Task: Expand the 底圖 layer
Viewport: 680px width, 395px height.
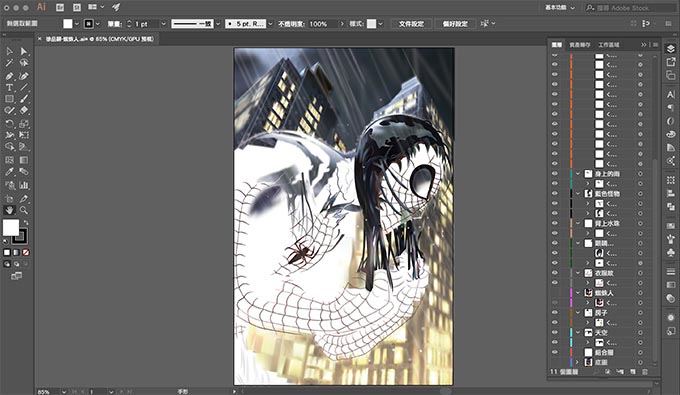Action: click(578, 362)
